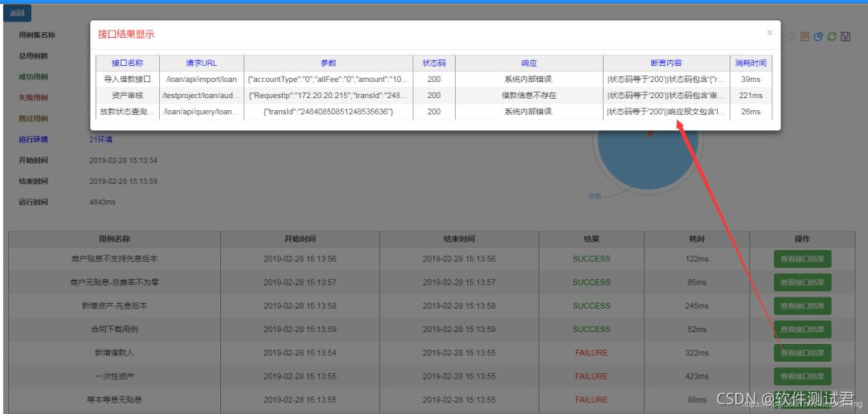This screenshot has width=868, height=414.
Task: Click the 26ms elapsed time cell
Action: (x=751, y=111)
